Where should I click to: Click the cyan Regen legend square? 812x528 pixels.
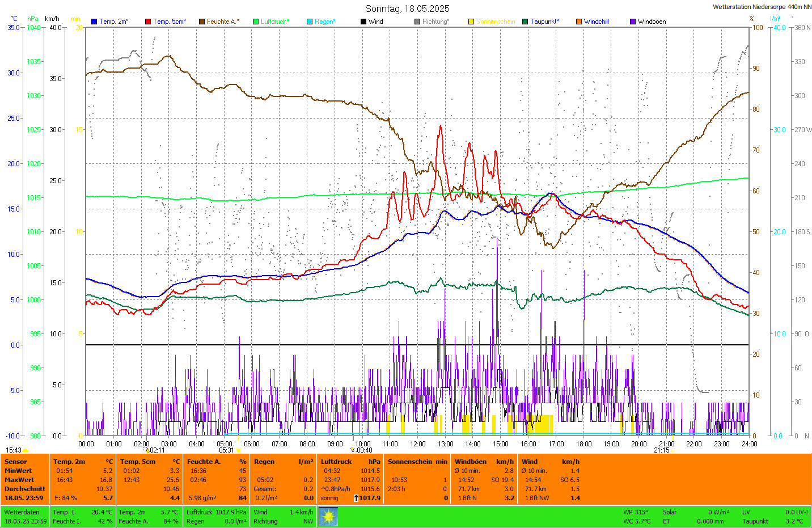tap(310, 22)
